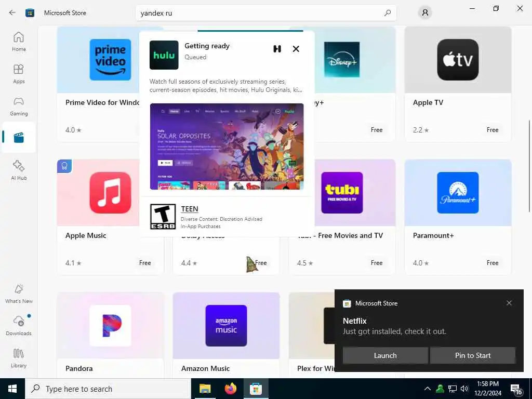The height and width of the screenshot is (399, 532).
Task: Click the Apple Music title text
Action: click(86, 235)
